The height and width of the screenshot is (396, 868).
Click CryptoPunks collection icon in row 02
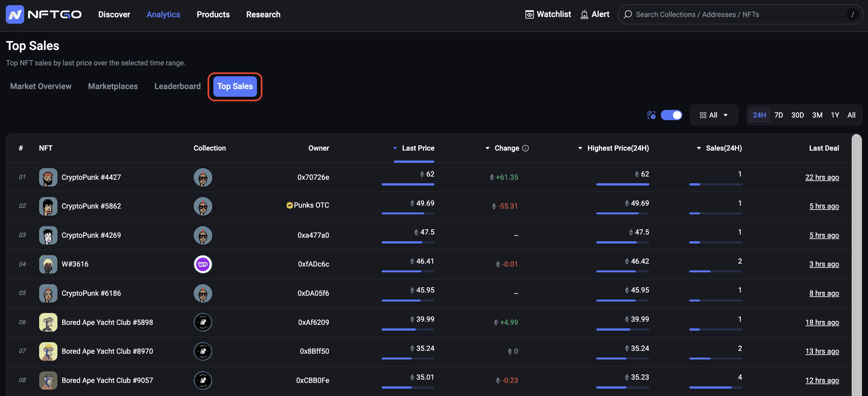pyautogui.click(x=203, y=206)
